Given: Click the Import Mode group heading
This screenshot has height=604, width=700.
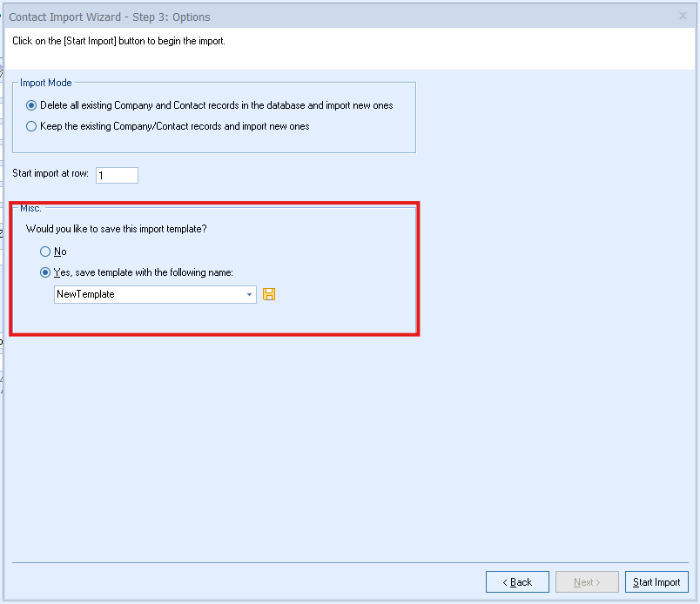Looking at the screenshot, I should pyautogui.click(x=46, y=84).
